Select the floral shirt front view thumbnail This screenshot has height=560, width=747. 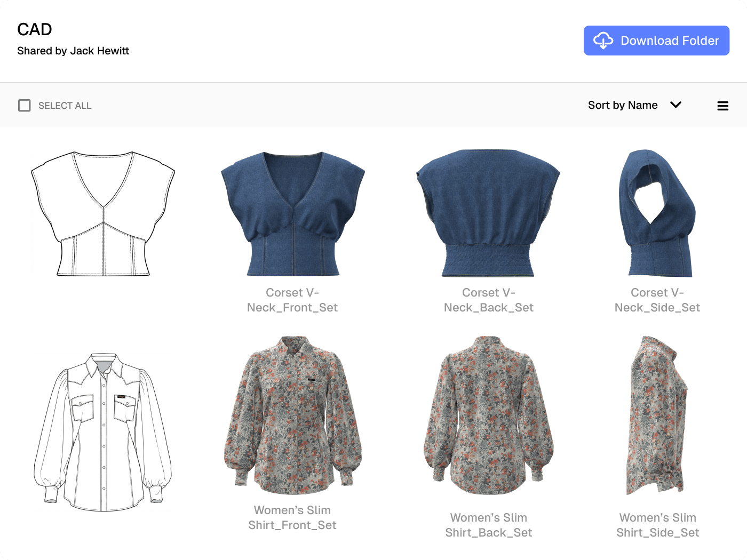pos(292,415)
